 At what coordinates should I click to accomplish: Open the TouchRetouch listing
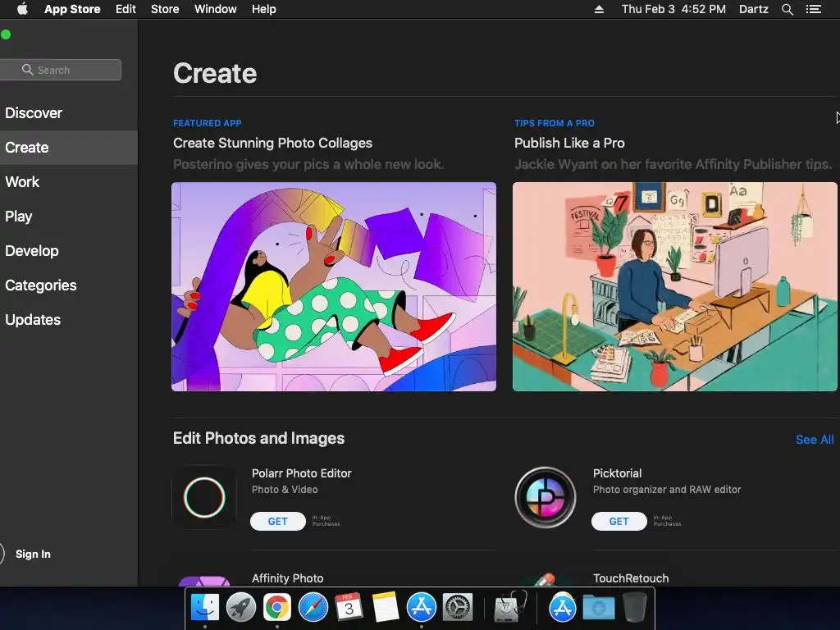pyautogui.click(x=631, y=578)
